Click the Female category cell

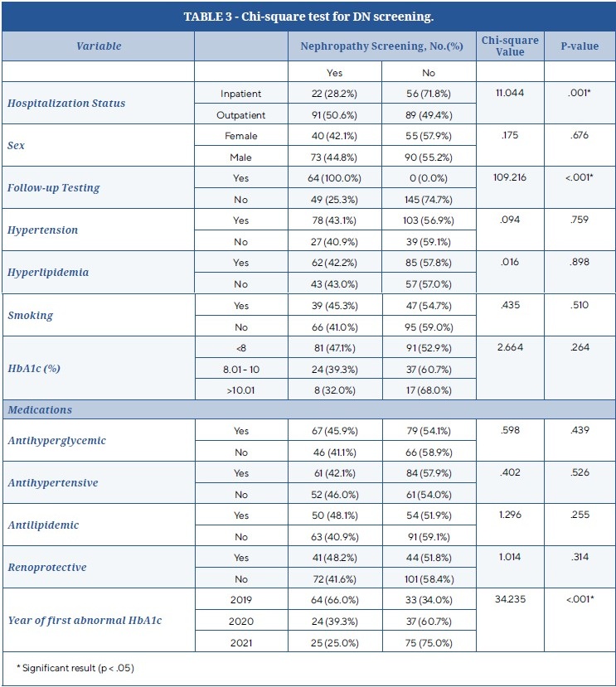click(241, 136)
